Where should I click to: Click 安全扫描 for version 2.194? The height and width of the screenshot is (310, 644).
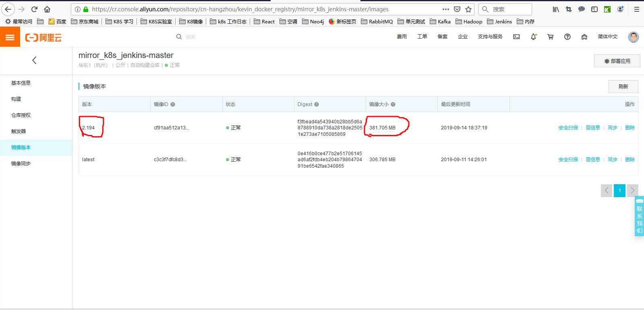tap(568, 128)
